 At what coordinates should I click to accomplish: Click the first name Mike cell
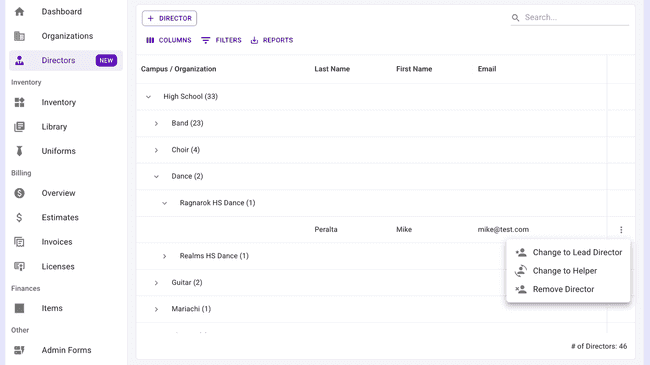[404, 229]
